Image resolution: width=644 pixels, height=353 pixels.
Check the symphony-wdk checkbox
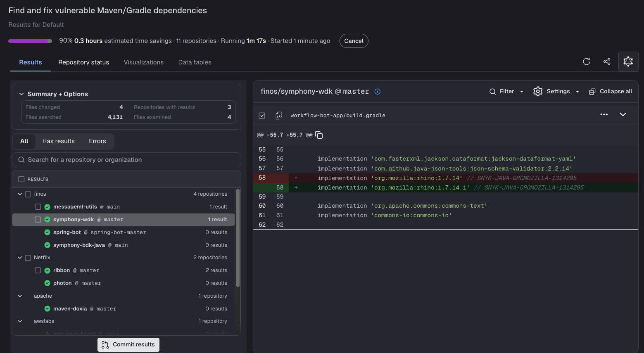[x=38, y=220]
